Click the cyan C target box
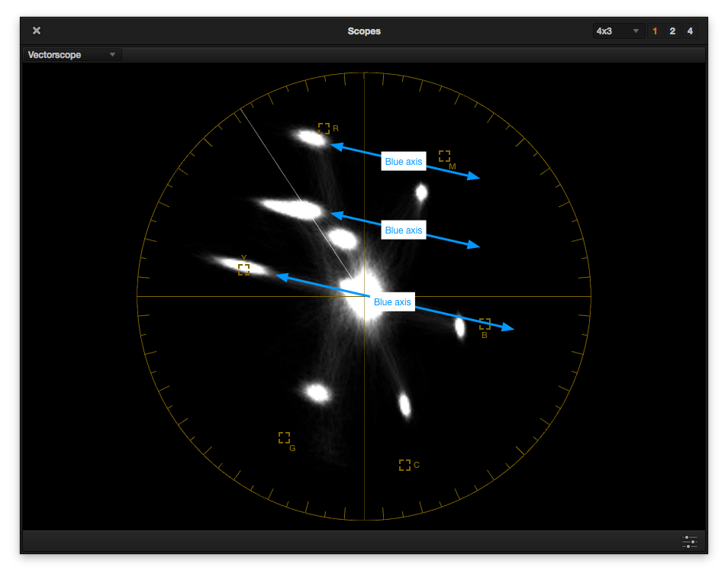This screenshot has height=577, width=728. [404, 465]
